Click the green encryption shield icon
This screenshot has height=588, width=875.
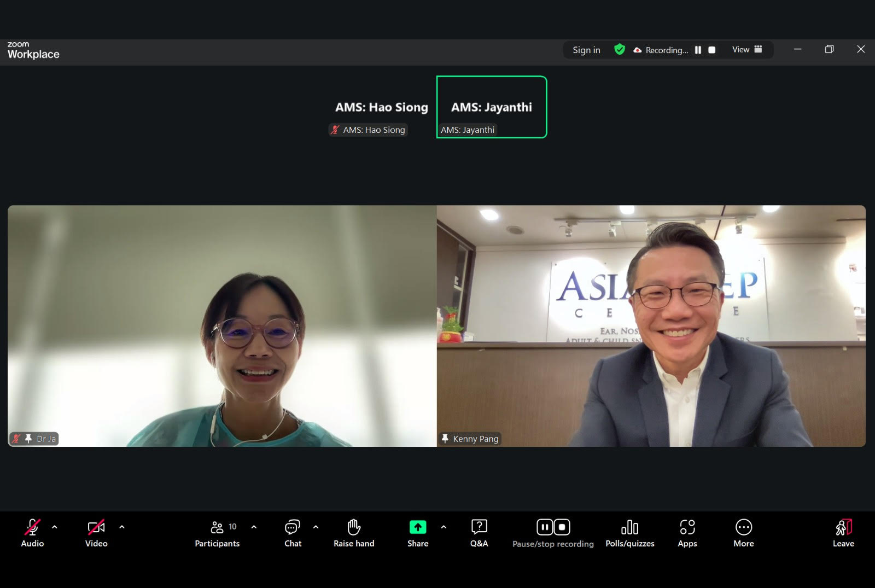tap(620, 50)
